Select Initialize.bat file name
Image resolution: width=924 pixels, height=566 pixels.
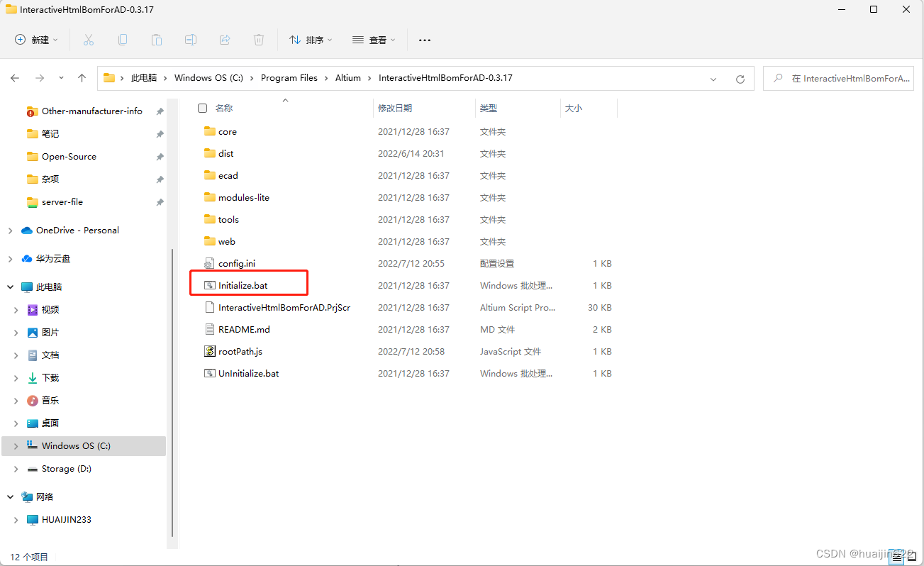coord(243,285)
